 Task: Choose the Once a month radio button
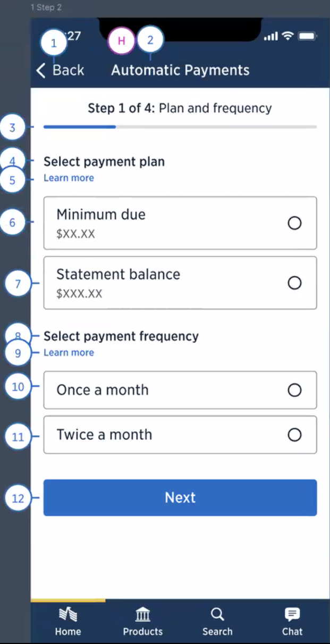294,391
